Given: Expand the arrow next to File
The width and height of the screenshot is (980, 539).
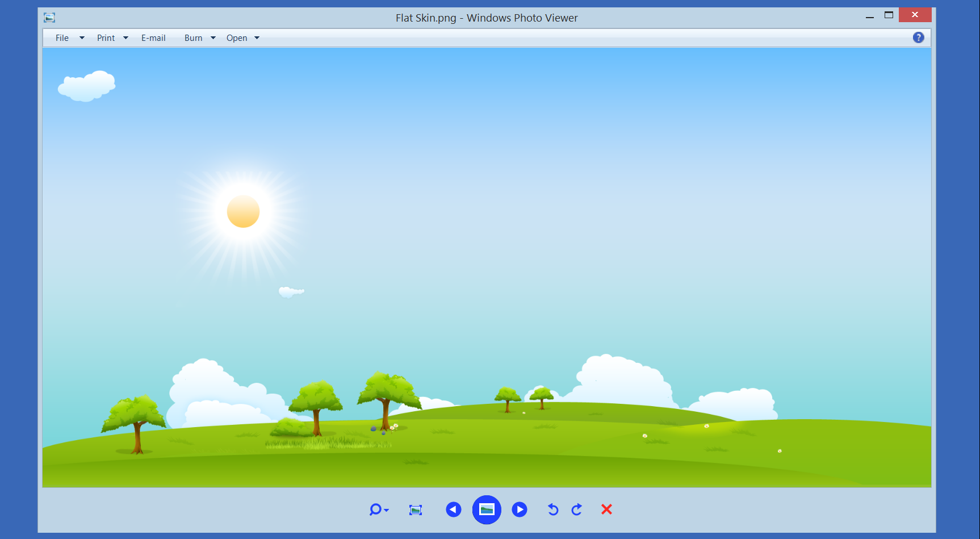Looking at the screenshot, I should [x=82, y=38].
